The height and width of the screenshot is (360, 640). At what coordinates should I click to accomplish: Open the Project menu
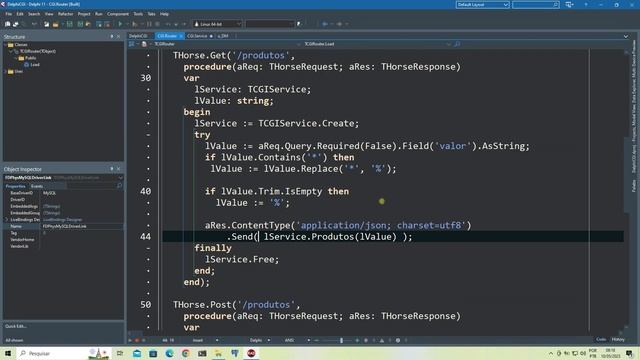pos(84,14)
